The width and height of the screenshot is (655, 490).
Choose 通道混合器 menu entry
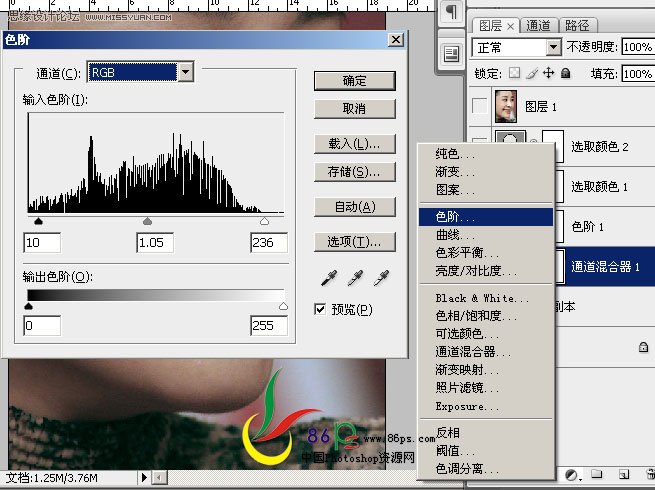(486, 351)
